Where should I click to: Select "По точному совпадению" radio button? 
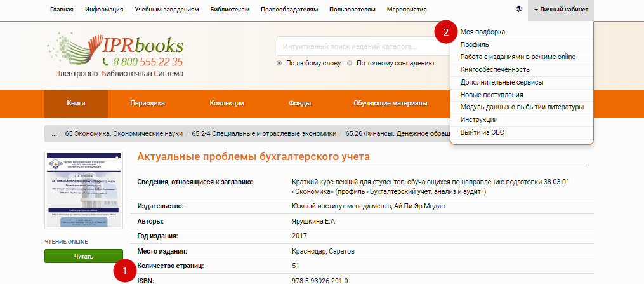pos(350,64)
